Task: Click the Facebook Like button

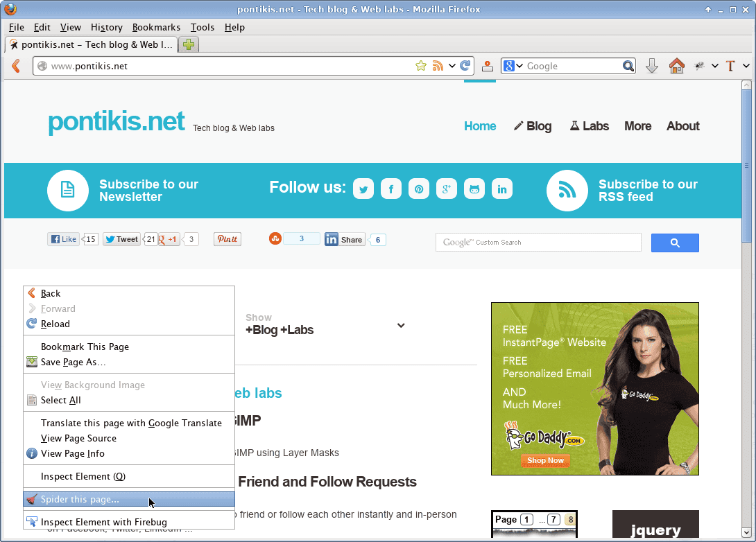Action: tap(64, 239)
